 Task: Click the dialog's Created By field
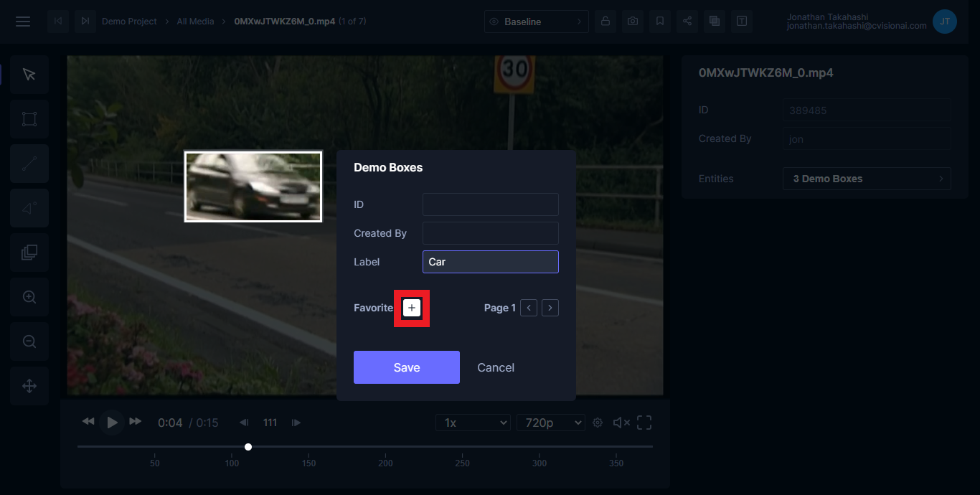coord(491,233)
